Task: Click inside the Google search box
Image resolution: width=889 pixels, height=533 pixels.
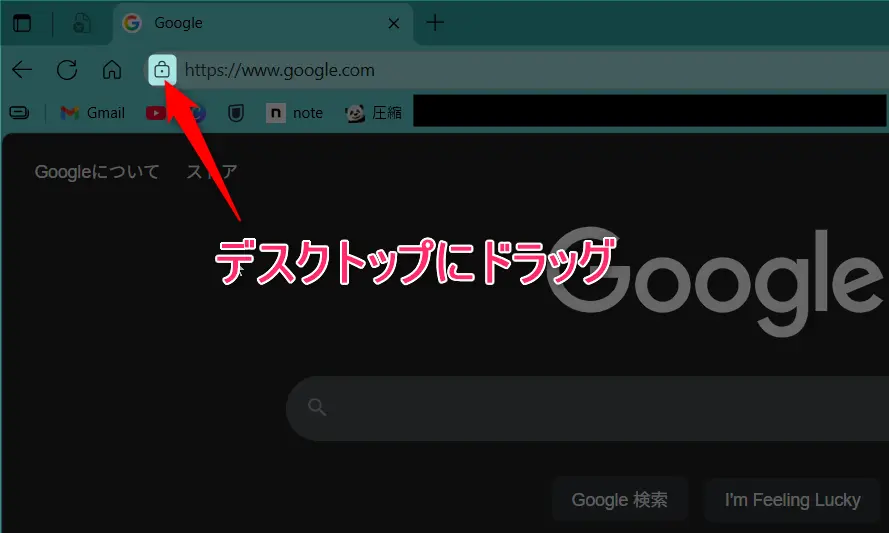Action: pyautogui.click(x=600, y=408)
